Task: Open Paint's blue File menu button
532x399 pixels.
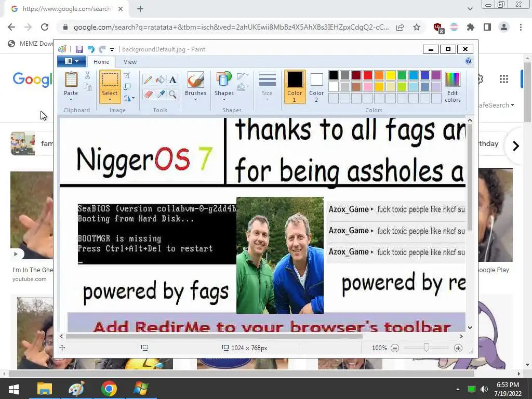Action: 71,61
